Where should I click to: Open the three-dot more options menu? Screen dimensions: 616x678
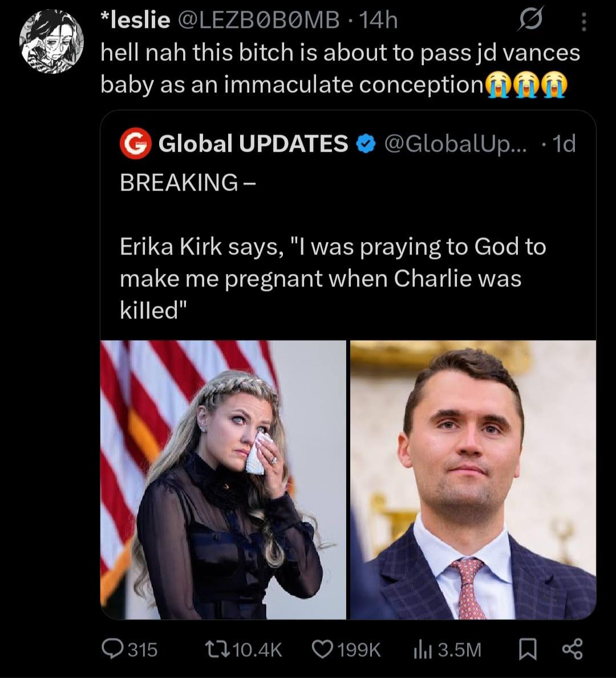click(582, 22)
